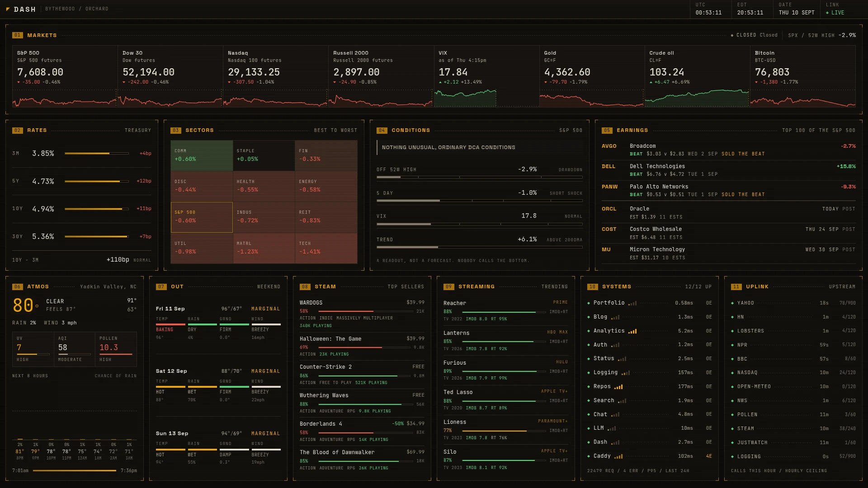Open the Russell 2000 futures card
The image size is (868, 488).
click(x=381, y=76)
